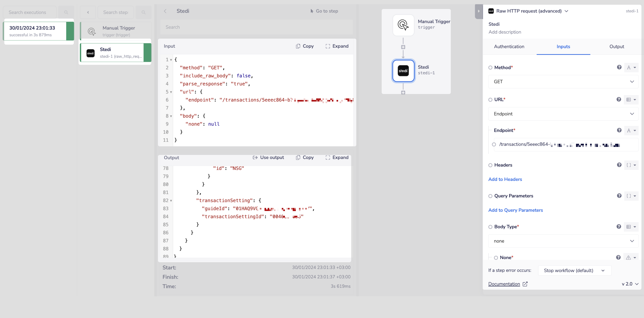The height and width of the screenshot is (318, 644).
Task: Switch to the Authentication tab
Action: tap(509, 47)
